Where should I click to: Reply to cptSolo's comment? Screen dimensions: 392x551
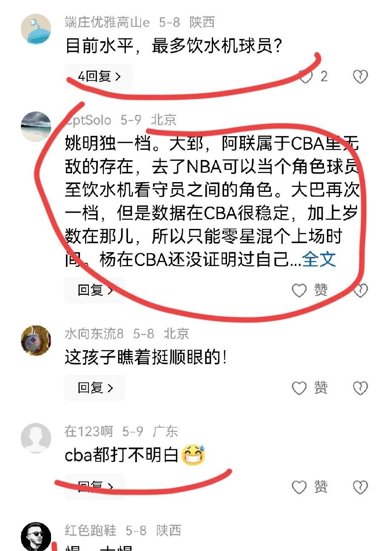pos(95,290)
